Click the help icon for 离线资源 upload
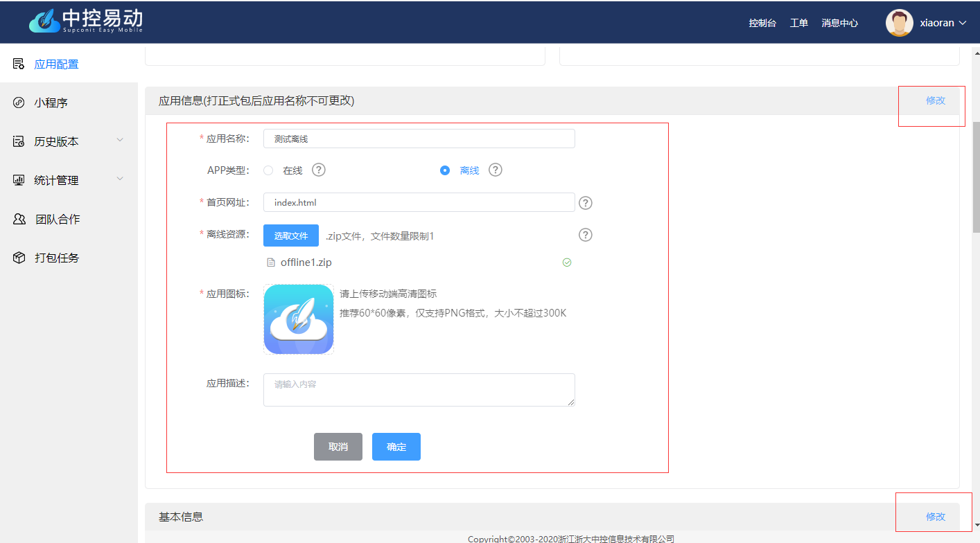The image size is (980, 543). (586, 235)
